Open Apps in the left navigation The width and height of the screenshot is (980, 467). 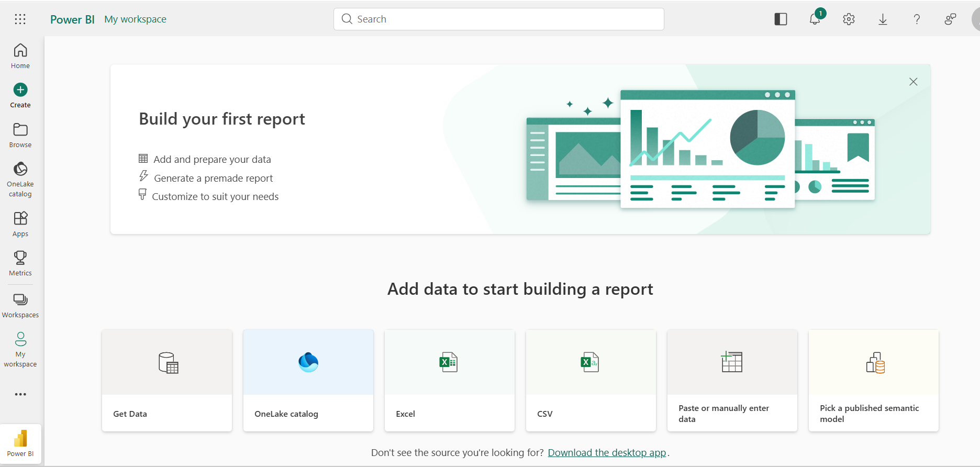[x=20, y=224]
